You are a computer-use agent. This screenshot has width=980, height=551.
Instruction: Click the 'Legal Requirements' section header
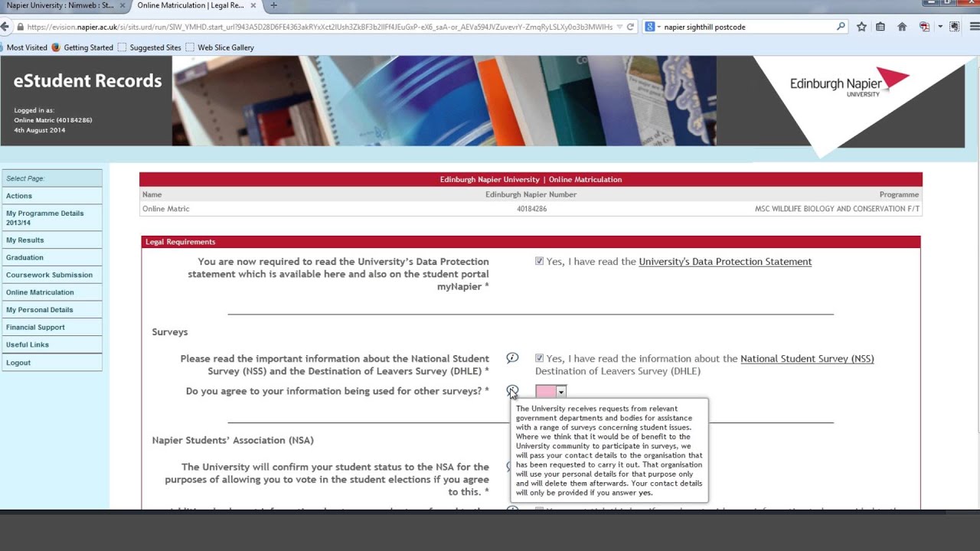click(181, 242)
